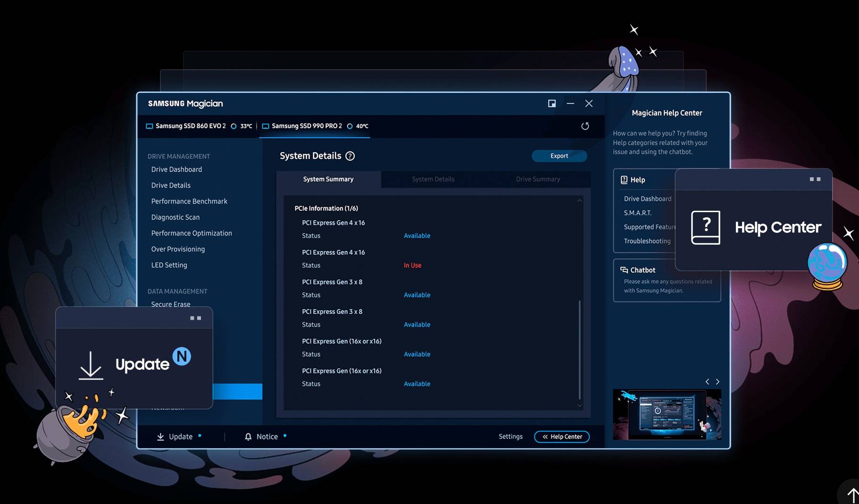Screen dimensions: 859x504
Task: Click the Update download arrow icon
Action: pyautogui.click(x=160, y=437)
